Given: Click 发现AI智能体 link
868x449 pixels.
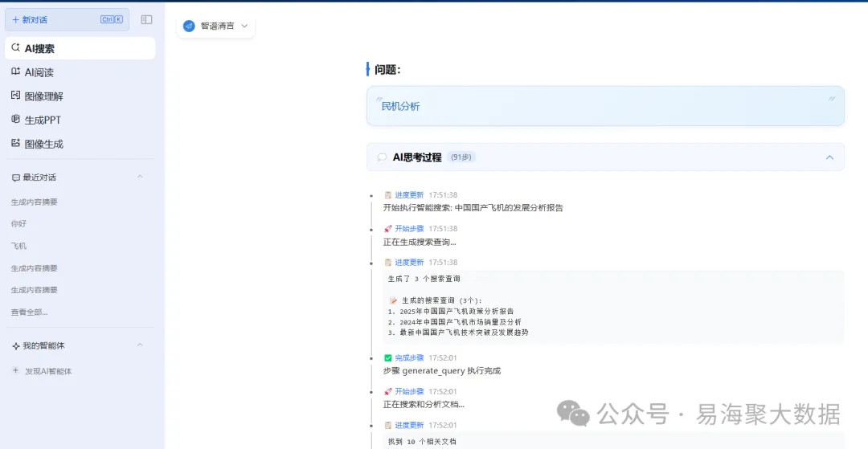Looking at the screenshot, I should 49,371.
